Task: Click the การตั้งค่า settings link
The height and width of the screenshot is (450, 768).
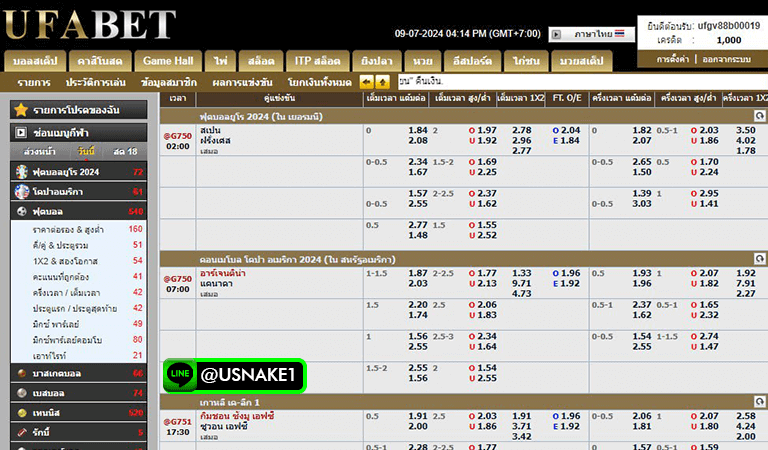Action: pyautogui.click(x=672, y=59)
